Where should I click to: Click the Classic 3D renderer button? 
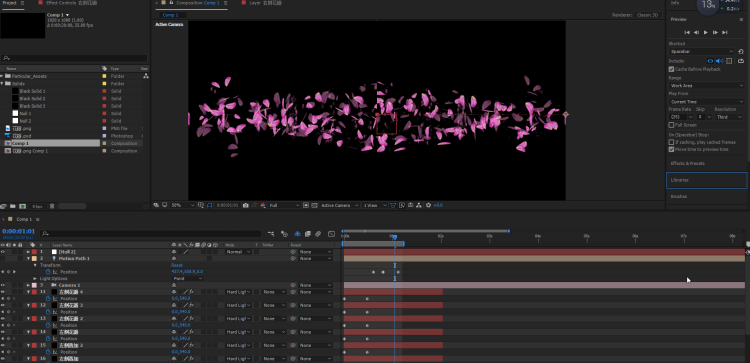(648, 15)
